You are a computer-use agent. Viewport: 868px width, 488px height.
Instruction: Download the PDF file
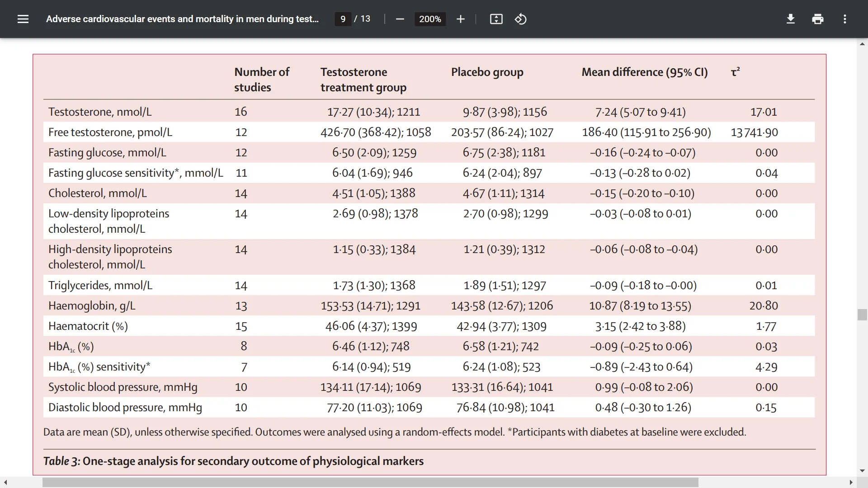coord(790,19)
